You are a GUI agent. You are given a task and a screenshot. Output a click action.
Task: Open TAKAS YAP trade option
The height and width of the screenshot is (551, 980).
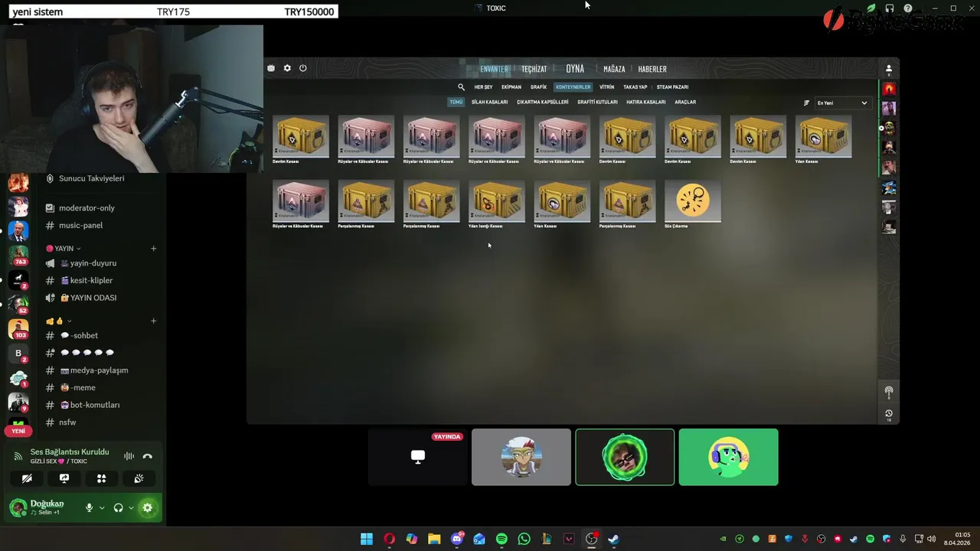coord(635,87)
